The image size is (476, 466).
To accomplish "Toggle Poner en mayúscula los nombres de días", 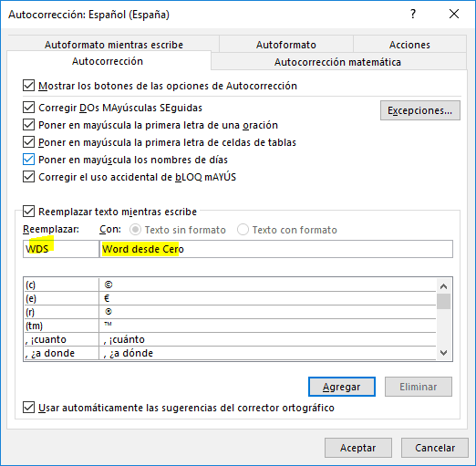I will point(28,160).
